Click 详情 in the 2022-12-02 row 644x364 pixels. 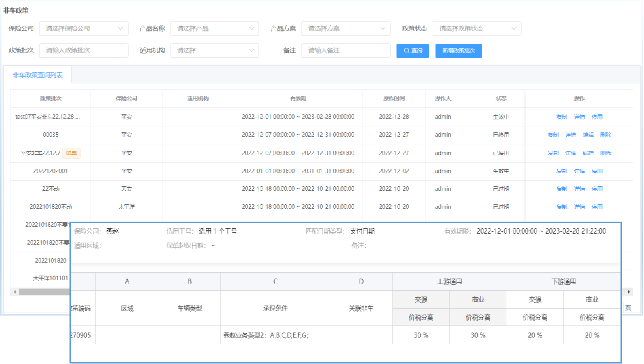[579, 171]
